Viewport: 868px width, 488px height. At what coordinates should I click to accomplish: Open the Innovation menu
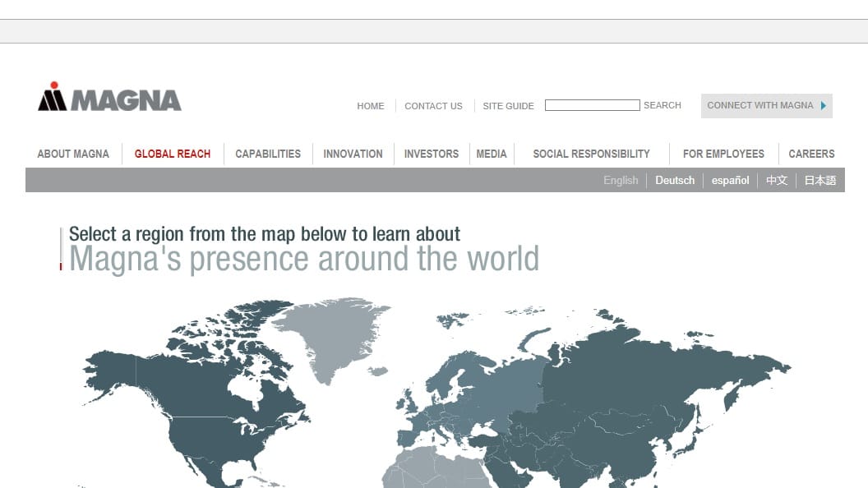pyautogui.click(x=353, y=154)
